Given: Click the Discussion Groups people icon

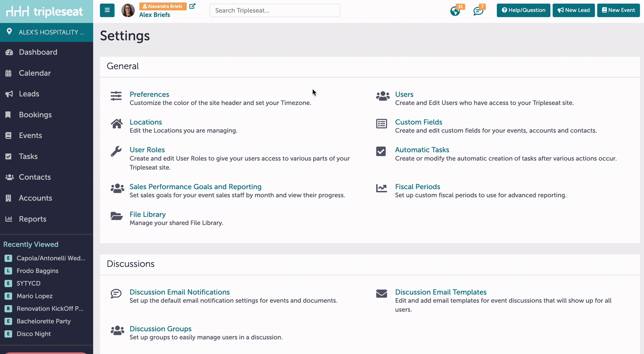Looking at the screenshot, I should 117,330.
